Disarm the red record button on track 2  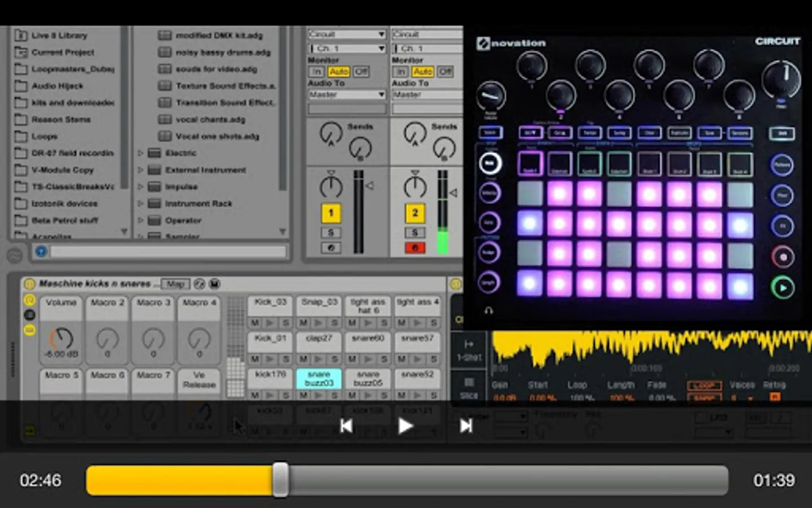(x=415, y=248)
